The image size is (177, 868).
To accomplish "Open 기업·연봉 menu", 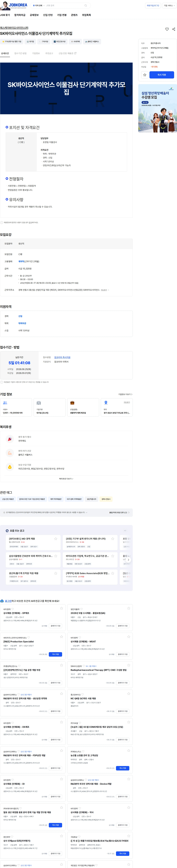I will coord(62,15).
